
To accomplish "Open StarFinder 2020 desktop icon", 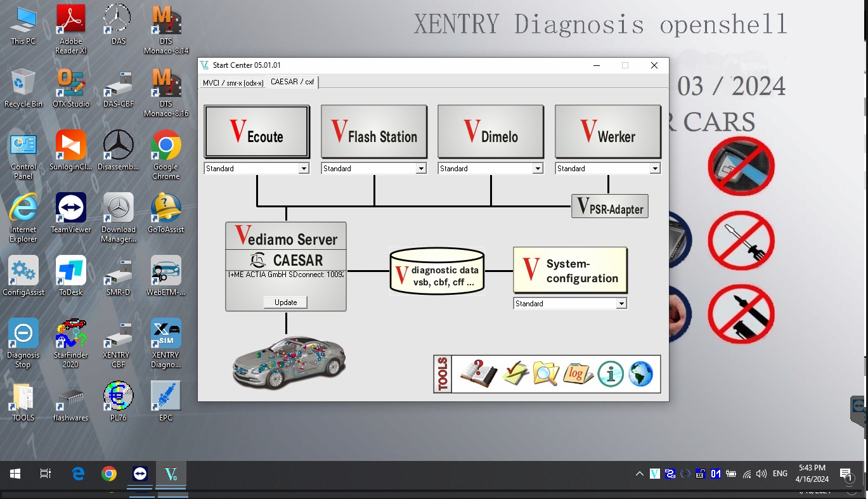I will click(71, 343).
